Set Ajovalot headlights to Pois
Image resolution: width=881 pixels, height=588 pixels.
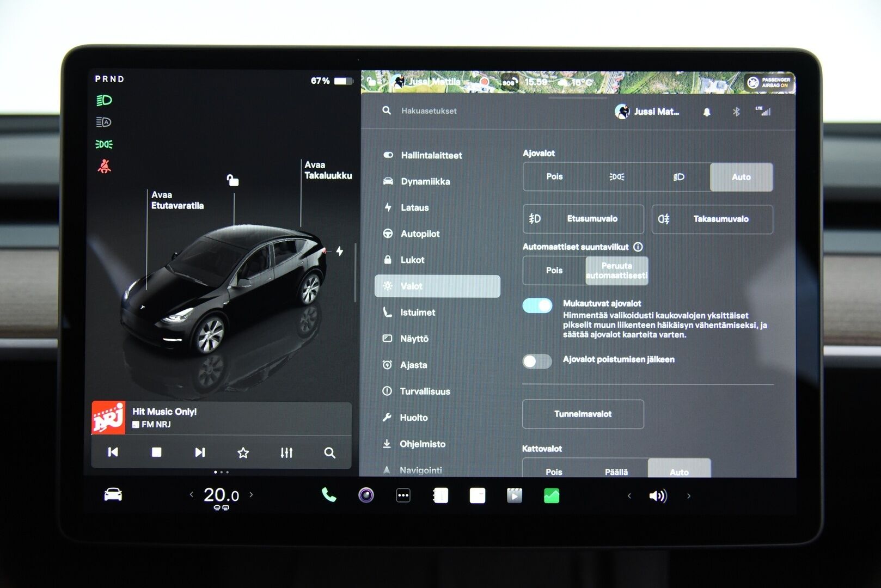(x=554, y=177)
